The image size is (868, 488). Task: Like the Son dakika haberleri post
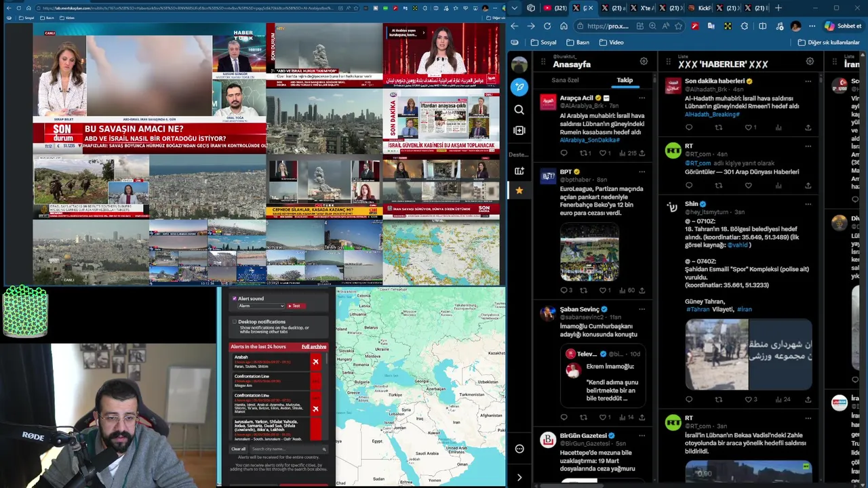tap(750, 127)
